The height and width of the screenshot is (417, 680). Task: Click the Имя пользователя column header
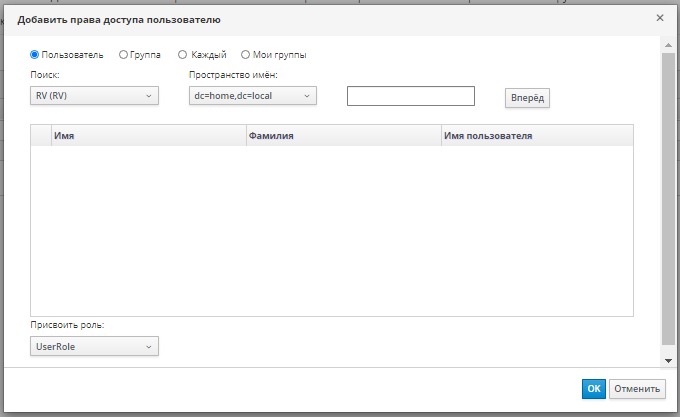[535, 135]
